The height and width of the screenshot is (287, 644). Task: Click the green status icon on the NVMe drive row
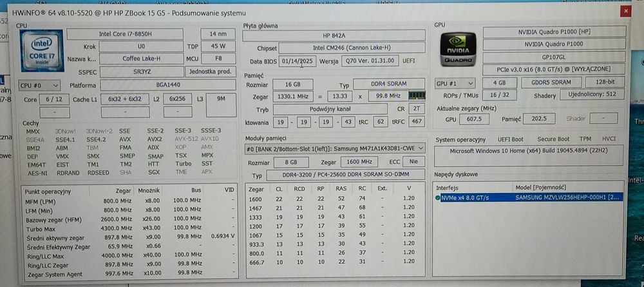point(438,198)
